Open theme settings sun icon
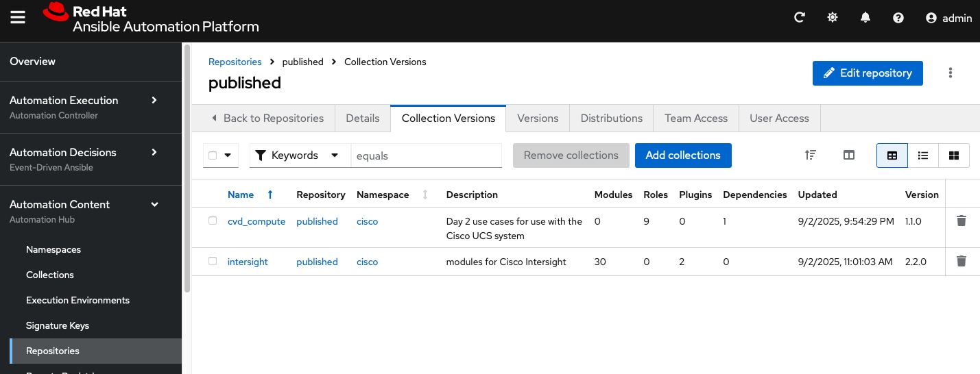Screen dimensions: 980x374 [833, 18]
